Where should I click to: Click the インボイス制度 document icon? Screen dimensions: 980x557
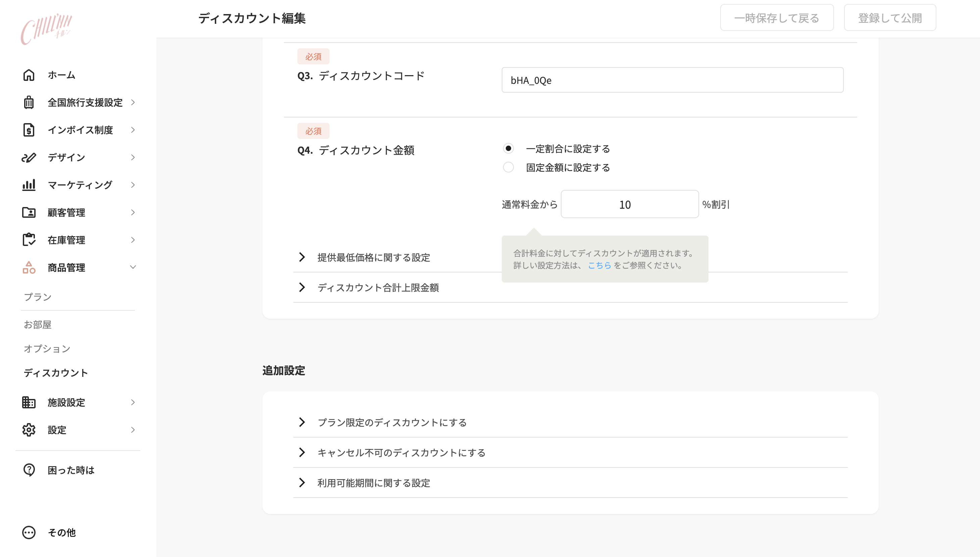[29, 130]
